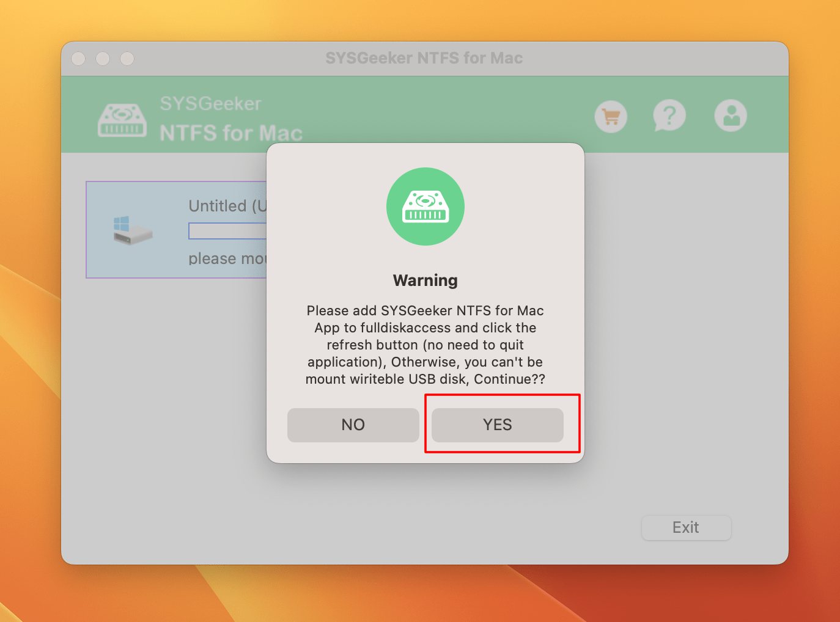Viewport: 840px width, 622px height.
Task: Click the green drive icon in the warning dialog
Action: tap(425, 207)
